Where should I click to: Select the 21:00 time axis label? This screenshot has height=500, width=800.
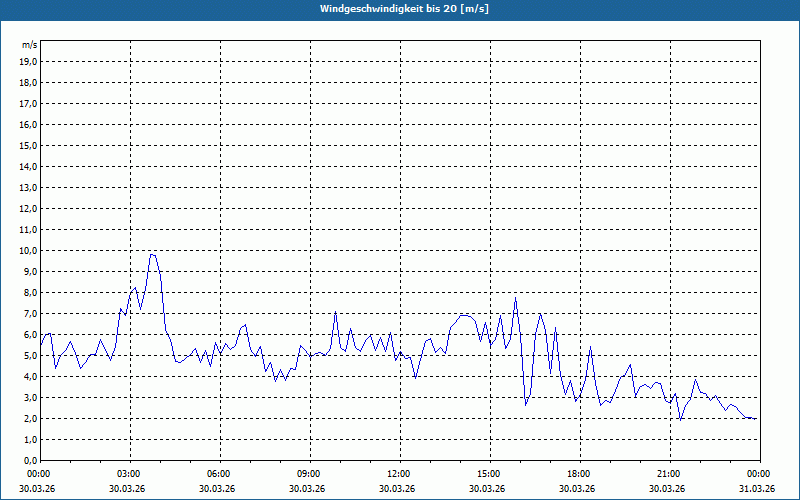tap(670, 474)
